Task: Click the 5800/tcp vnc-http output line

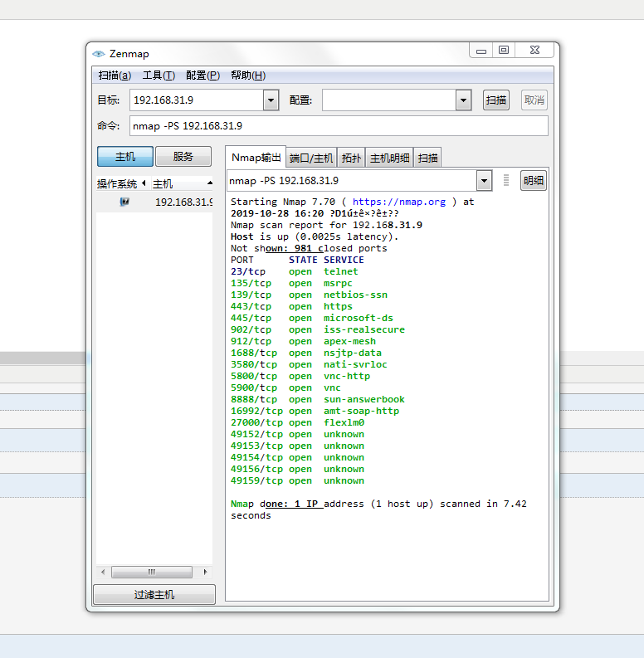Action: pyautogui.click(x=300, y=376)
